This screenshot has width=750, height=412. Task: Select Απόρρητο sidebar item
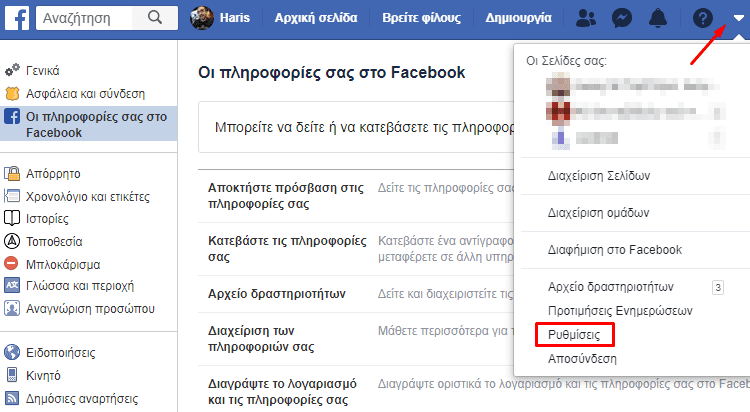tap(53, 174)
